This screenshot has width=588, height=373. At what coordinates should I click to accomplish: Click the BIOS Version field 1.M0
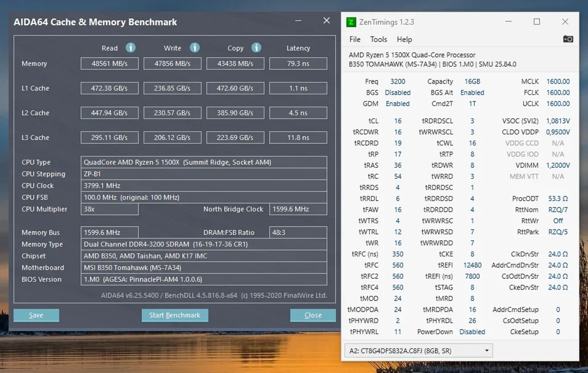pos(204,279)
